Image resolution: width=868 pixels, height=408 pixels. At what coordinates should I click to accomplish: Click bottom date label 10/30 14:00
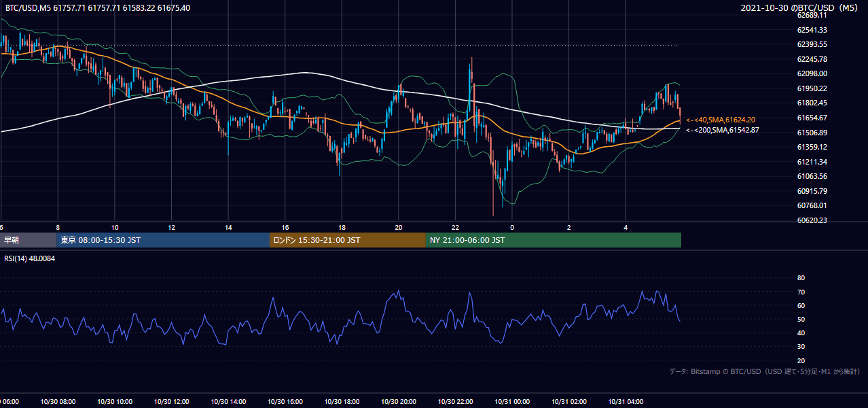(228, 402)
